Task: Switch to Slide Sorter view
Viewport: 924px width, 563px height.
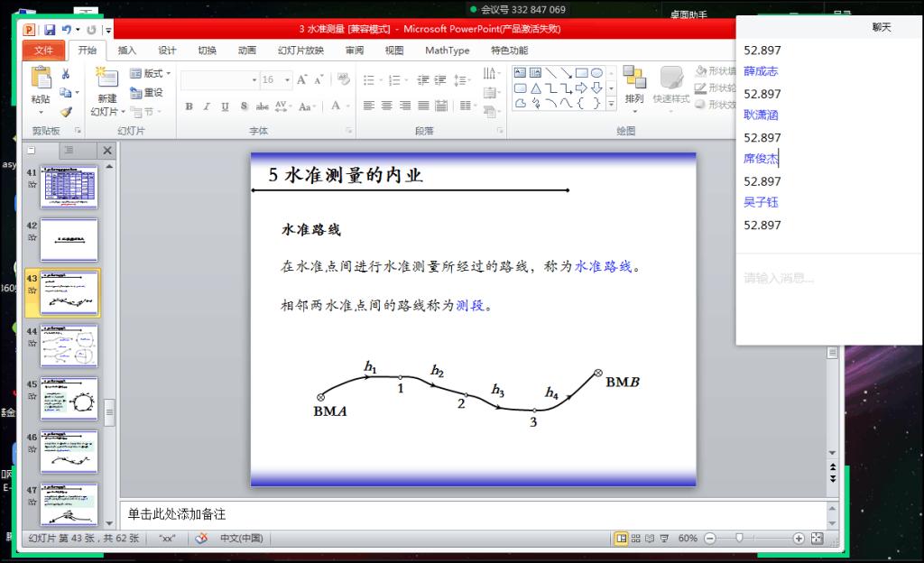Action: 636,539
